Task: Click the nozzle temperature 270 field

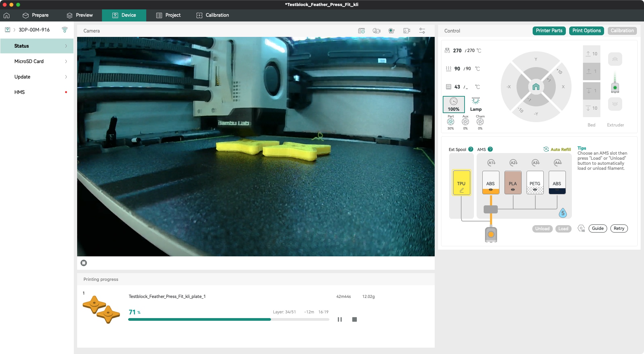Action: (463, 51)
